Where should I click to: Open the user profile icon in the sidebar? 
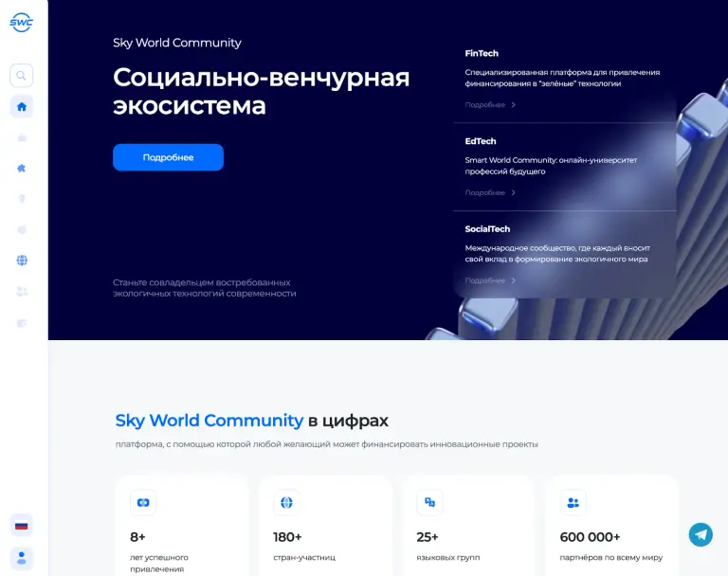(22, 557)
